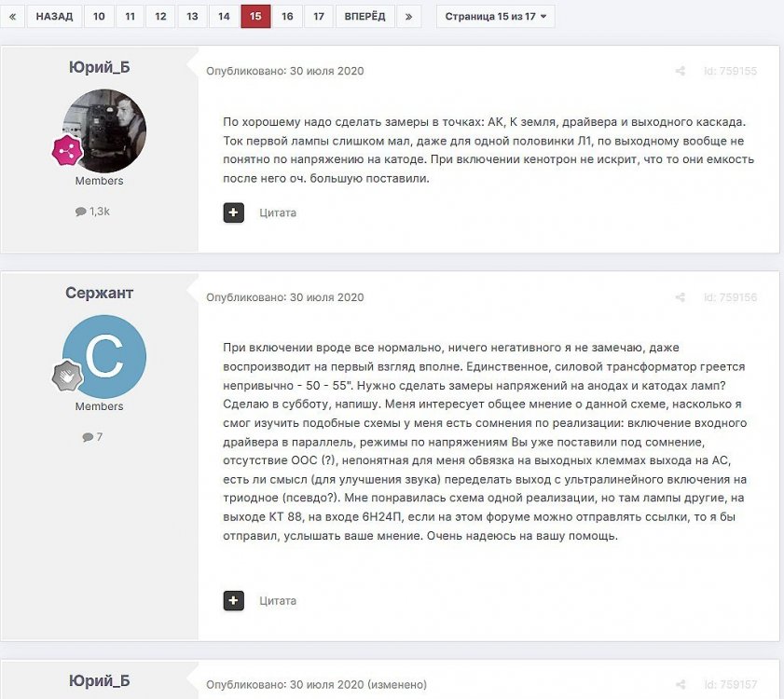Click Цитата under Юрий_Б's first post
The image size is (784, 699).
(278, 213)
